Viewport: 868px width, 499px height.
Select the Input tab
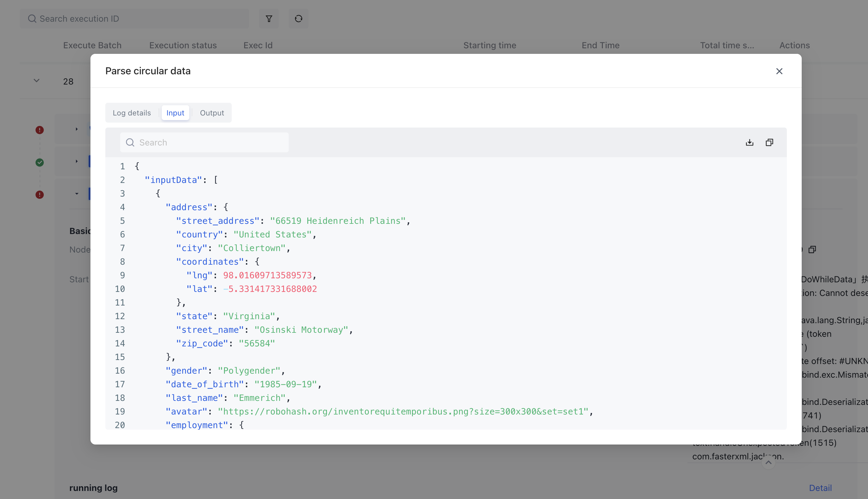click(175, 113)
